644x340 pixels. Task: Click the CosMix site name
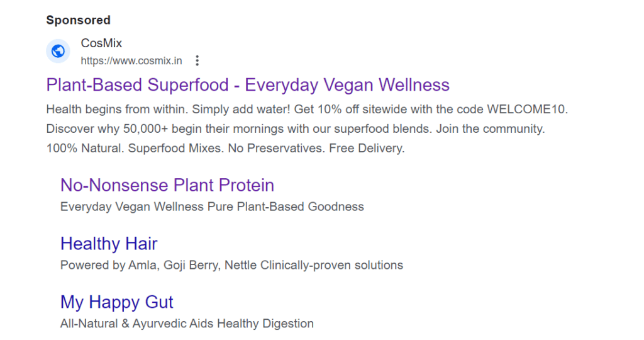pos(101,43)
